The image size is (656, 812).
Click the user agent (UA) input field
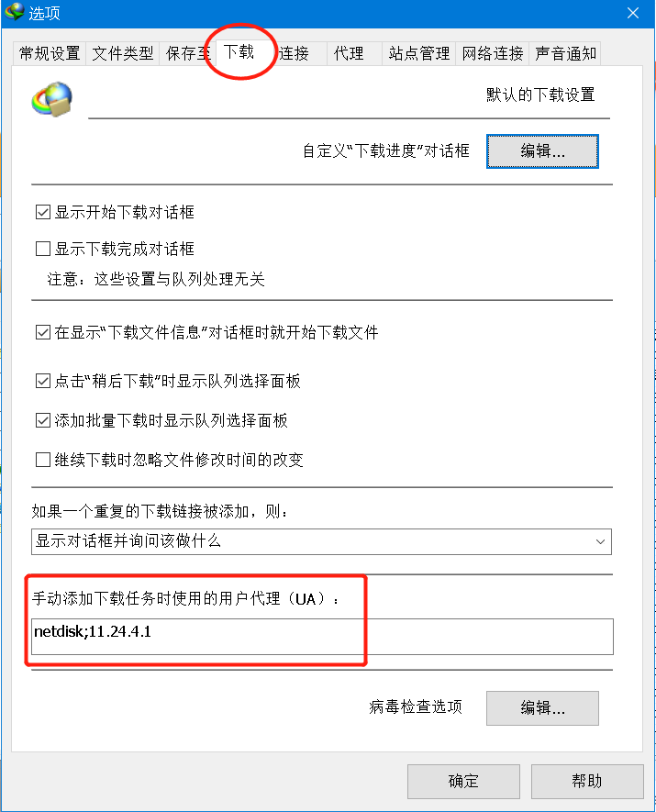(323, 637)
